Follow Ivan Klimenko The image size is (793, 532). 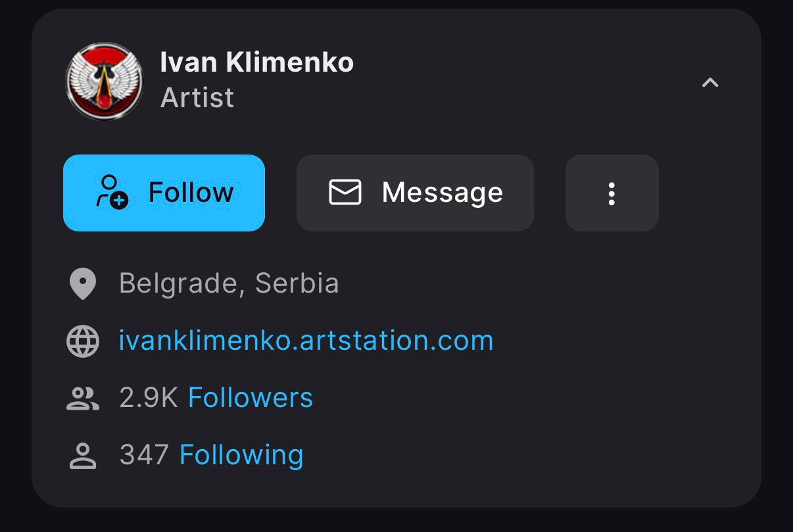(164, 193)
